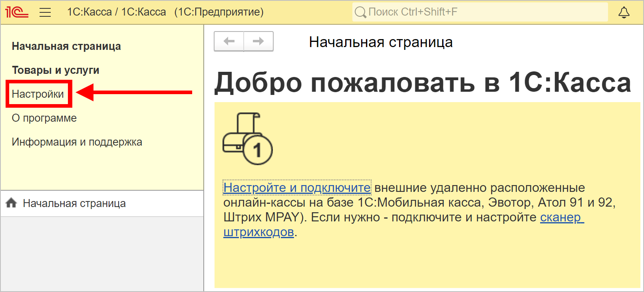Go forward with the right arrow

[258, 41]
